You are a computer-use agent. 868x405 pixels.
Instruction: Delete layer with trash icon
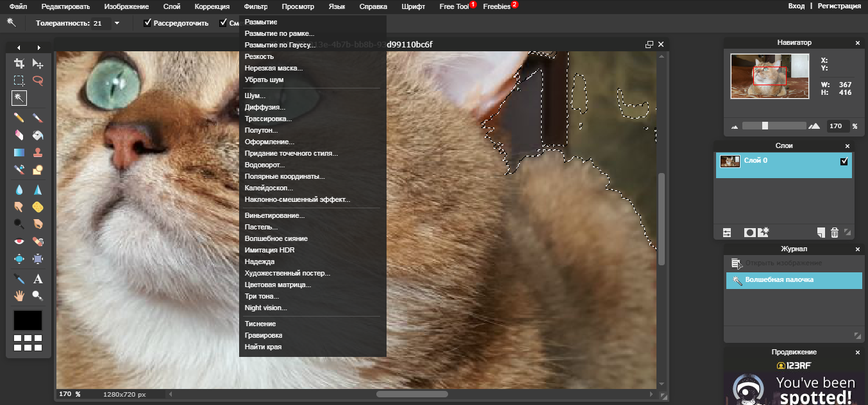pyautogui.click(x=834, y=232)
